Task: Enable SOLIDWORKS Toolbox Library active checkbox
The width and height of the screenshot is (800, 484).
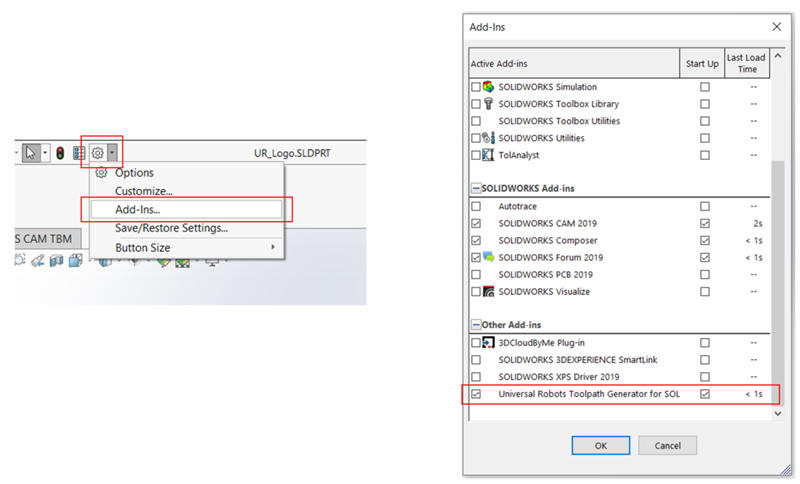Action: click(476, 104)
